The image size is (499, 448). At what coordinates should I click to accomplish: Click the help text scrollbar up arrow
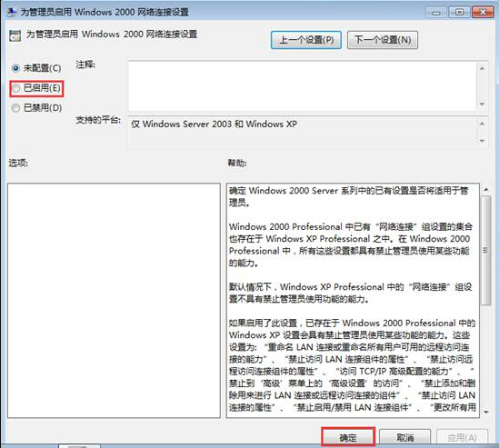click(x=485, y=190)
